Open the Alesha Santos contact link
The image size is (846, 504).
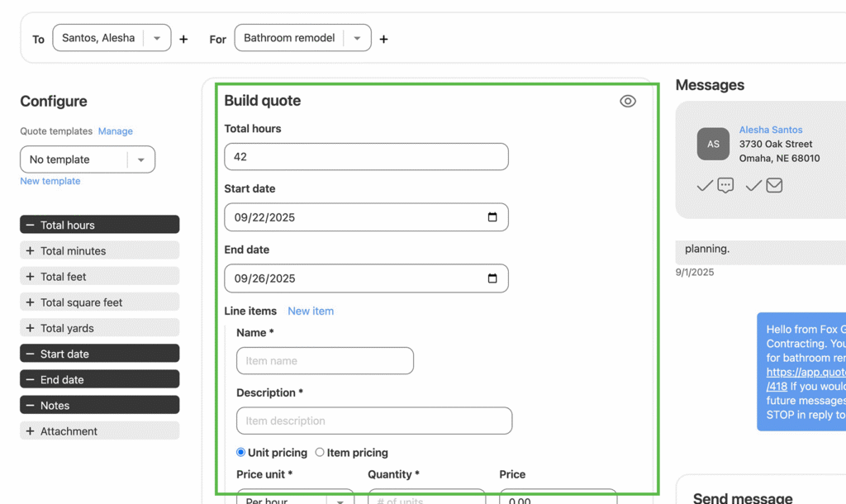coord(770,130)
